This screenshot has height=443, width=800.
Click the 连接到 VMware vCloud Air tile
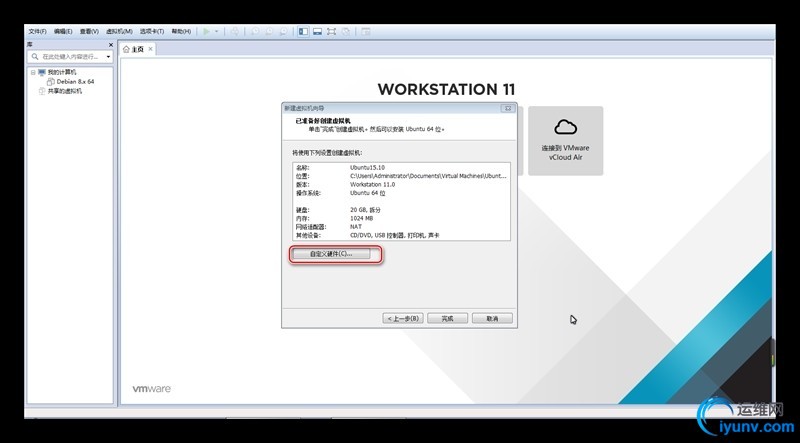[565, 141]
